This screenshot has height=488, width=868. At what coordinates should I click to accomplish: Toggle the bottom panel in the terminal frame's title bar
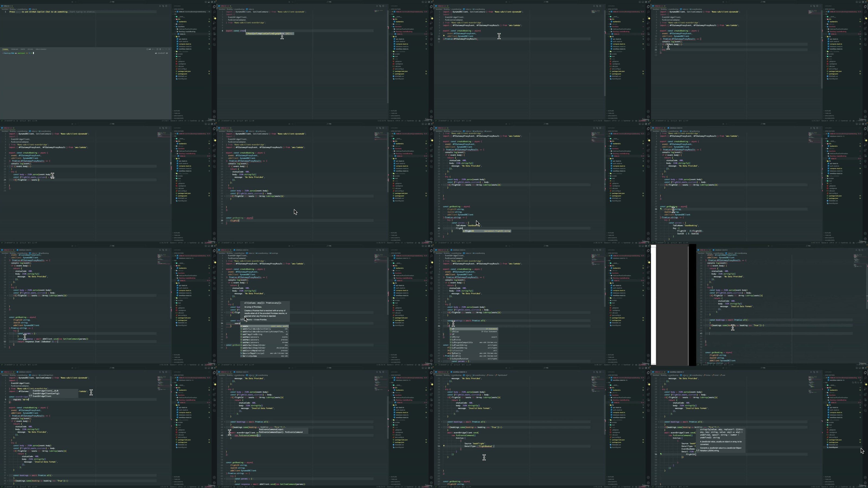209,2
